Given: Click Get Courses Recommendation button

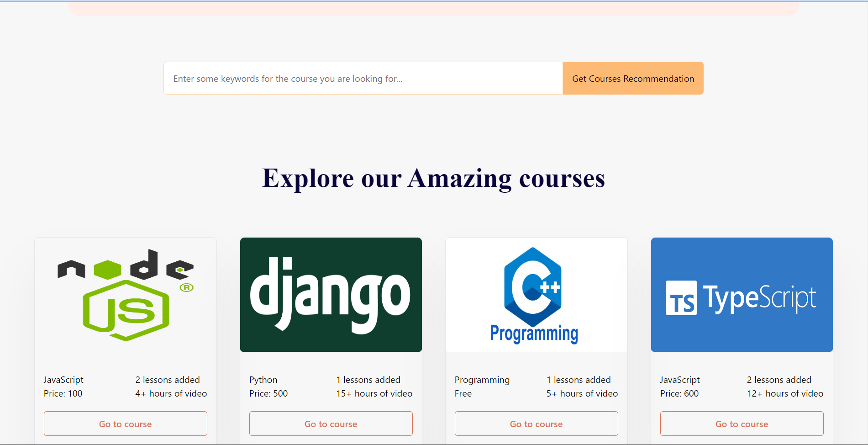Looking at the screenshot, I should 633,78.
